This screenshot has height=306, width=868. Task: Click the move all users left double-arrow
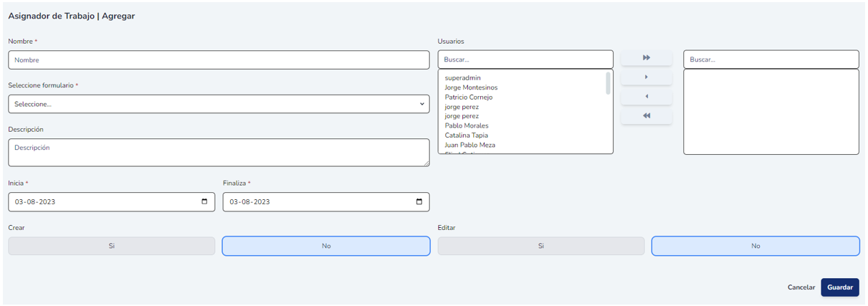point(646,116)
